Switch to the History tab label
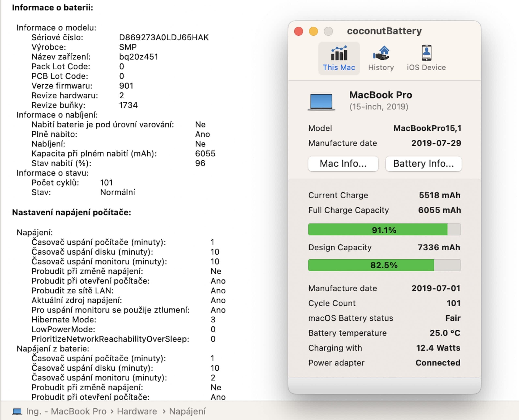 point(381,68)
